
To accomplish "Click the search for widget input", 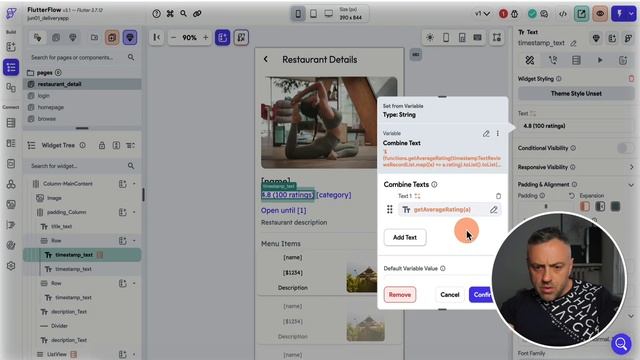I will [82, 166].
